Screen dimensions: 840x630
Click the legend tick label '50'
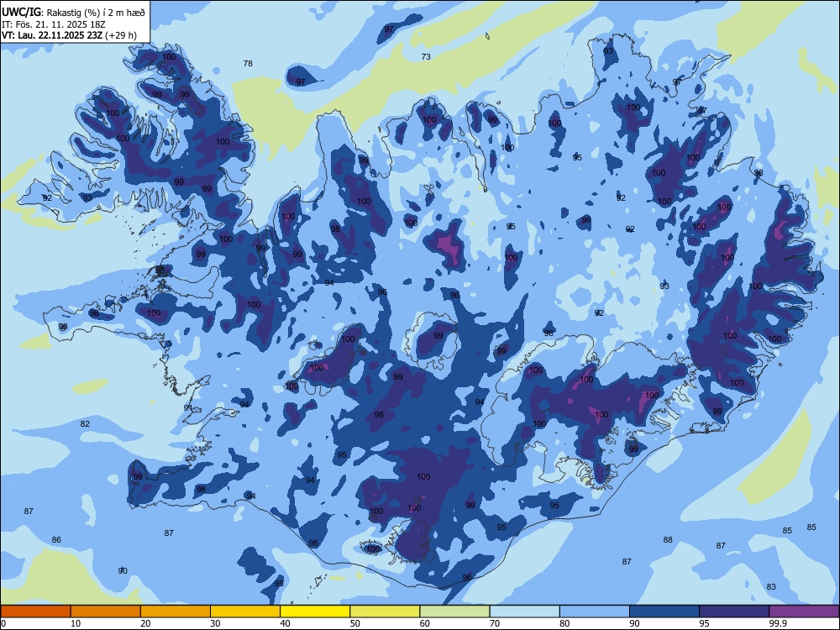(355, 623)
